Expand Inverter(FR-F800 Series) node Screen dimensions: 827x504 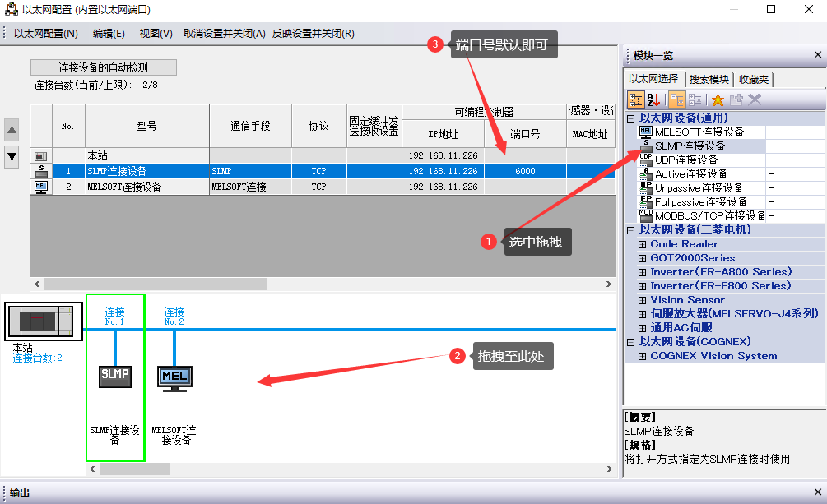point(642,286)
